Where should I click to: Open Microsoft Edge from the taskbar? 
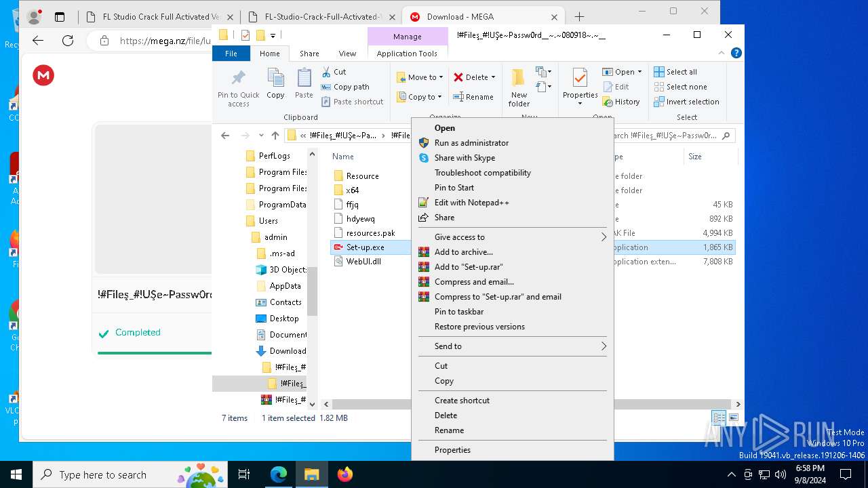pos(279,474)
